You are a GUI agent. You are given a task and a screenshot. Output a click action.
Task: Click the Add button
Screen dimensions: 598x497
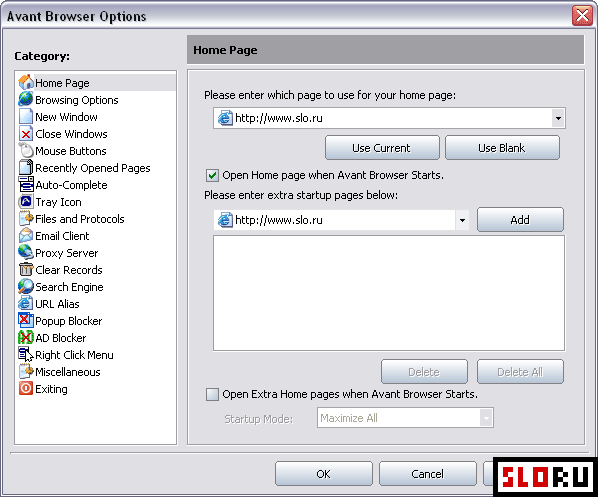click(x=520, y=220)
